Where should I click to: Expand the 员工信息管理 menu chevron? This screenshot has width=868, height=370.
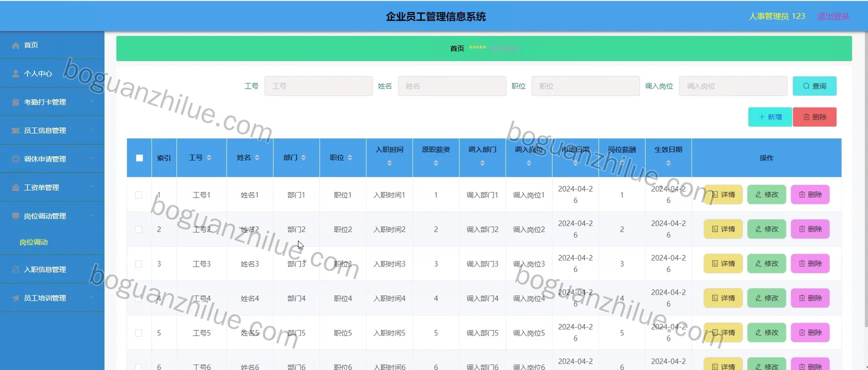pos(91,130)
